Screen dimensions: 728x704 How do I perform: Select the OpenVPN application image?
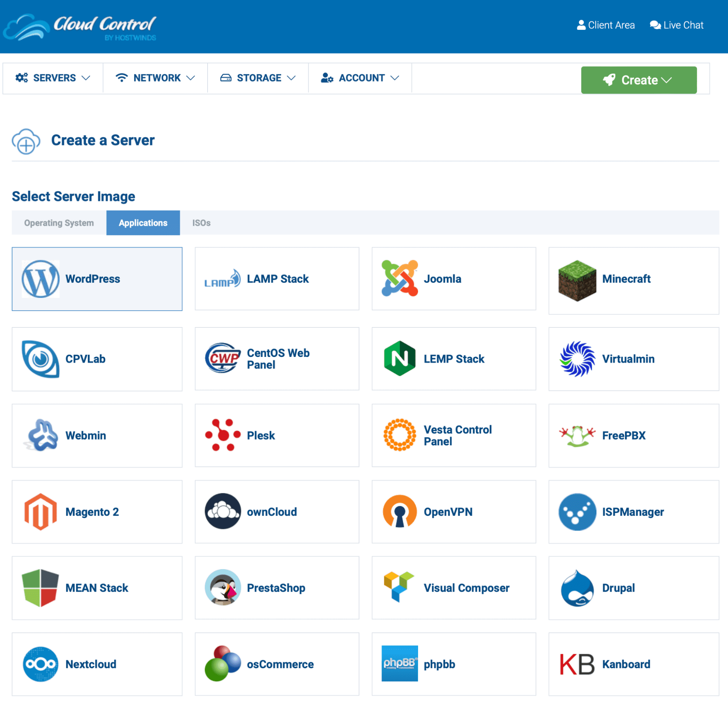tap(455, 512)
